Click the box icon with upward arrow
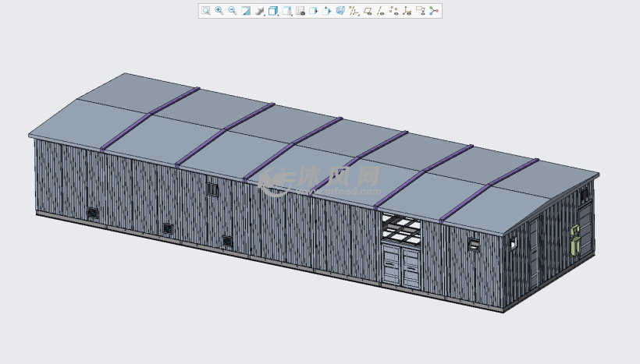Image resolution: width=640 pixels, height=364 pixels. click(327, 11)
